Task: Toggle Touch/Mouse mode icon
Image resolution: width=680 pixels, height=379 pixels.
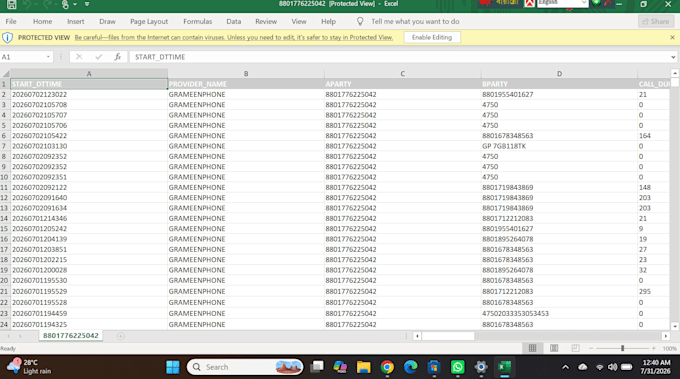Action: point(65,4)
